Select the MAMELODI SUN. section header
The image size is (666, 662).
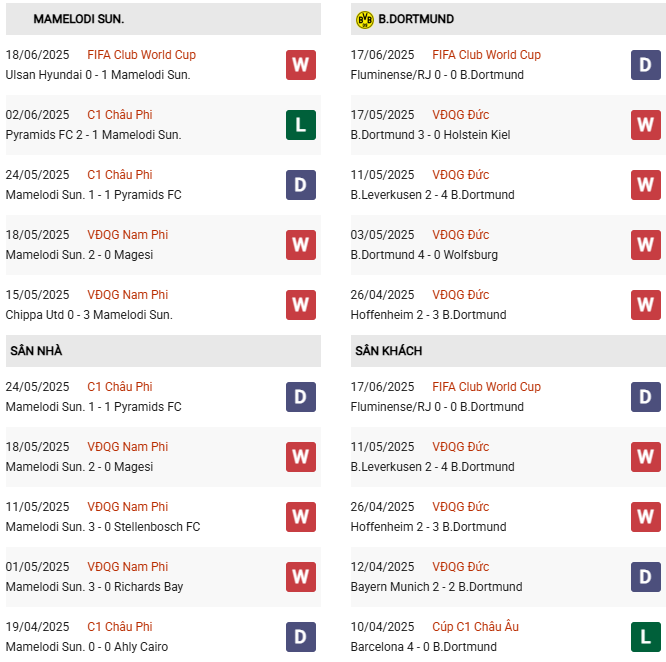click(x=79, y=19)
